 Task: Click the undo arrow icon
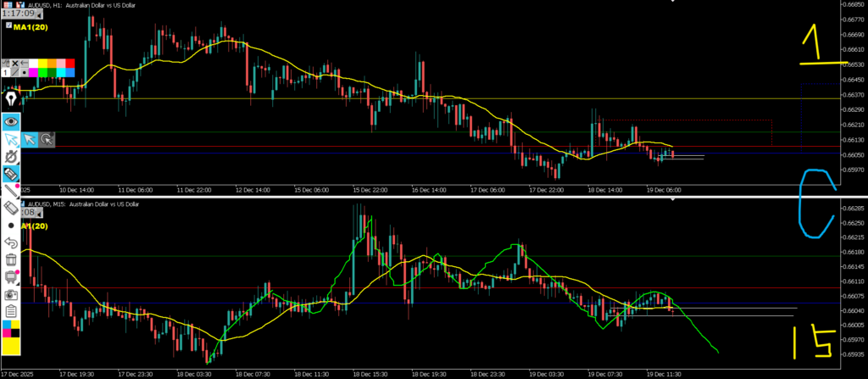pyautogui.click(x=11, y=242)
